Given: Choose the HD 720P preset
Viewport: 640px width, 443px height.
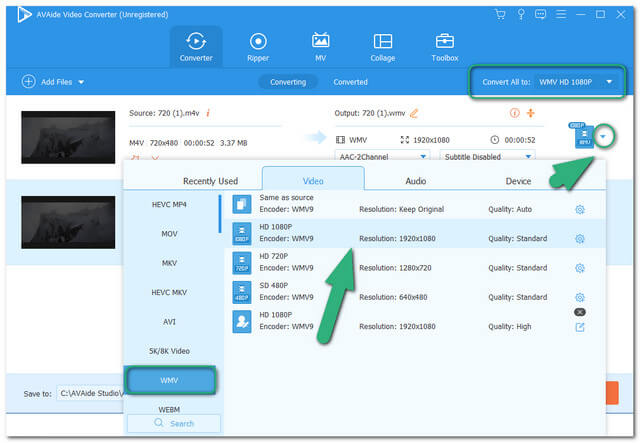Looking at the screenshot, I should point(414,263).
